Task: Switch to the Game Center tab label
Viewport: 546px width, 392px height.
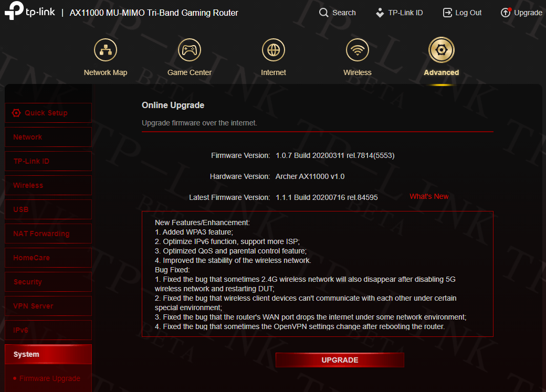Action: pyautogui.click(x=190, y=72)
